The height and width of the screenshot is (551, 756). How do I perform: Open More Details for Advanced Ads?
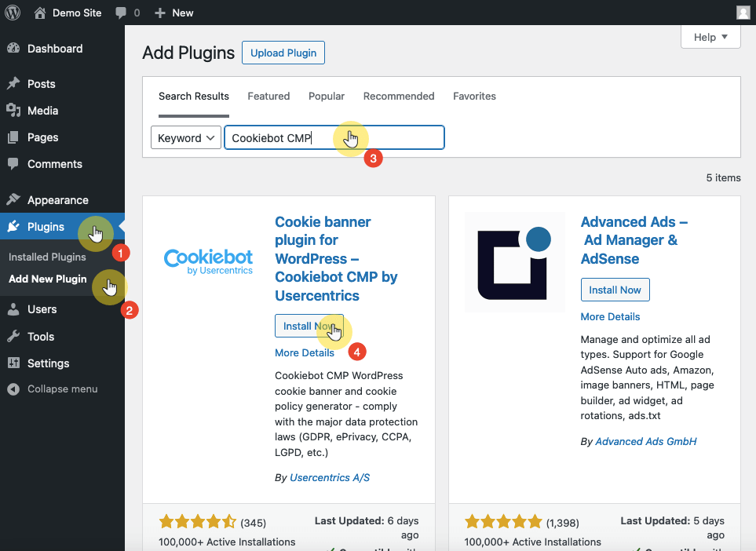(x=610, y=317)
